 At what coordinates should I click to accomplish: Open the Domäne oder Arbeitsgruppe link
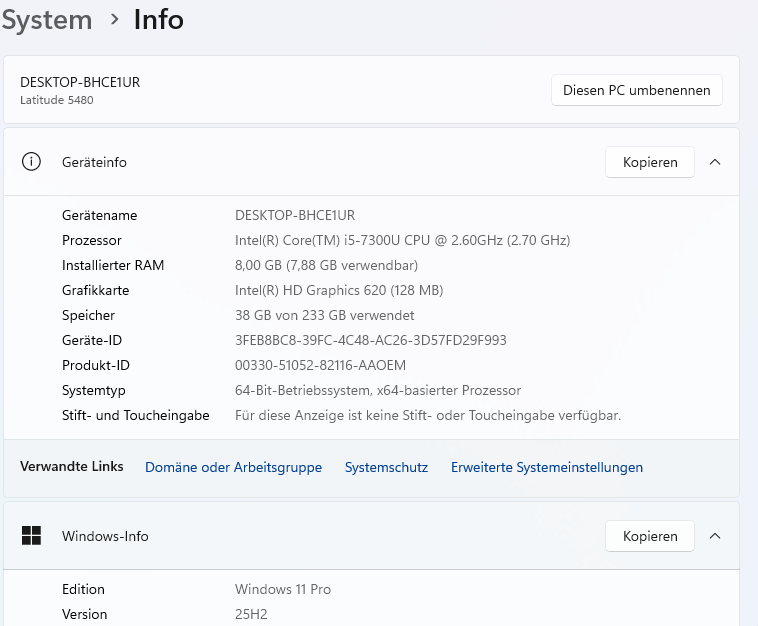[233, 467]
